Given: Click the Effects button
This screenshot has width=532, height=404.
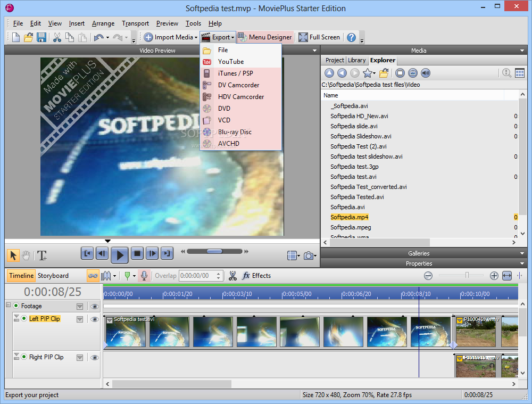Looking at the screenshot, I should point(256,276).
